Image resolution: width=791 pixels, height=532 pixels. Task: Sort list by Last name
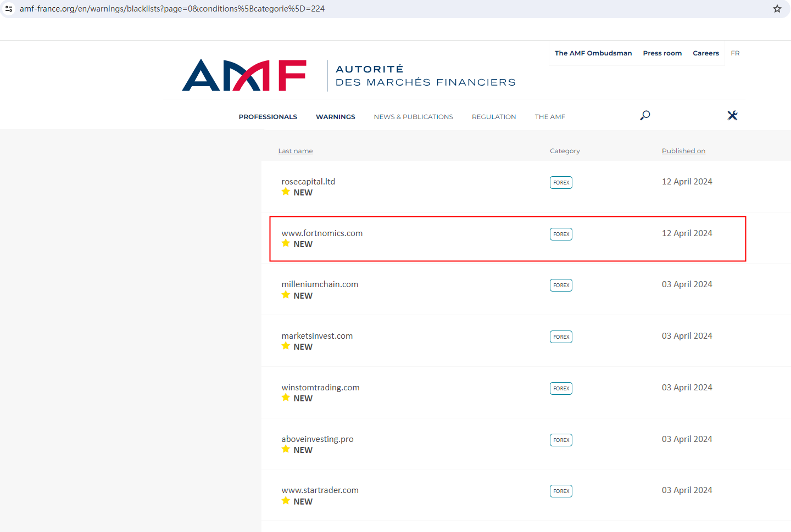[x=295, y=151]
